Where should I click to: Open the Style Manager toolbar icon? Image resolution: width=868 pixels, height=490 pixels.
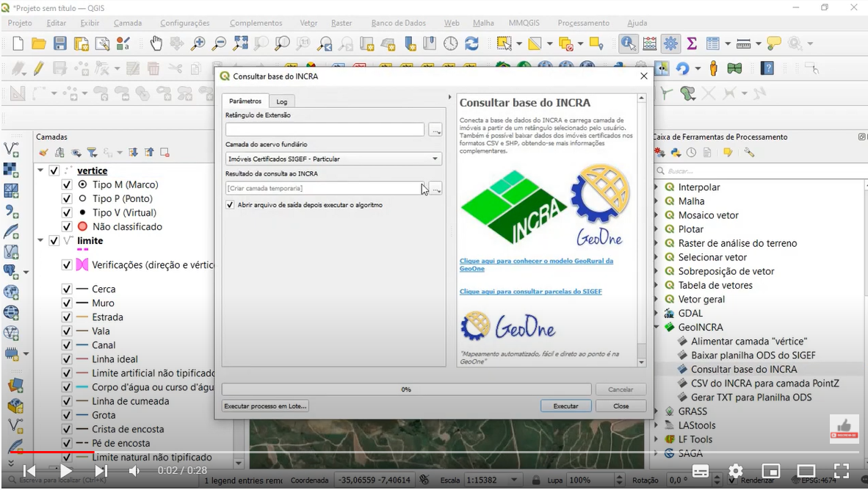coord(123,43)
